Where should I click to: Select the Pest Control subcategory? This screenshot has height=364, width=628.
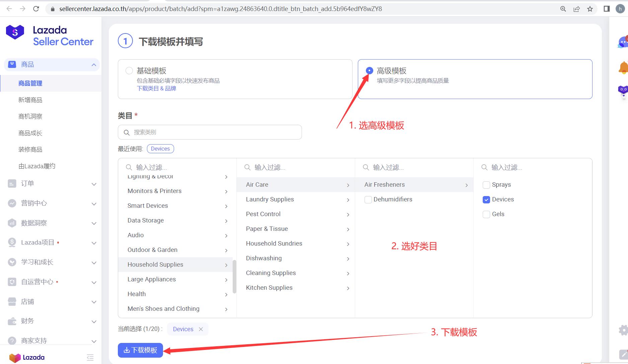tap(296, 214)
